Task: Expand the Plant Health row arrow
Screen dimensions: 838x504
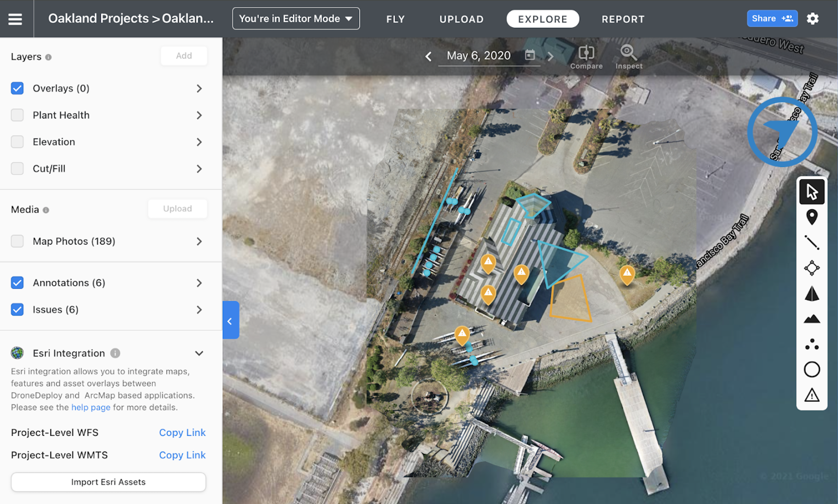Action: point(199,115)
